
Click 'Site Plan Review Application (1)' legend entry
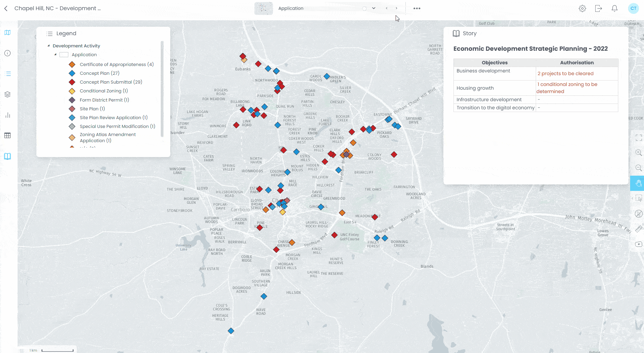(114, 118)
